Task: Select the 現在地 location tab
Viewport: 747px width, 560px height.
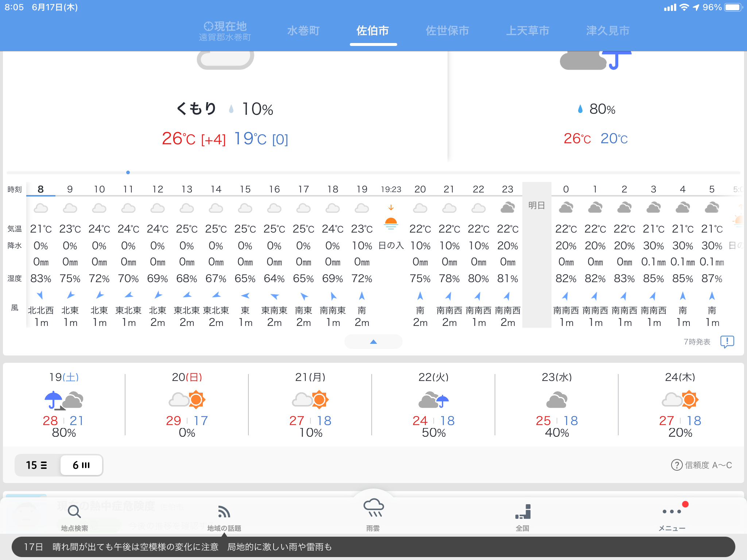Action: coord(225,31)
